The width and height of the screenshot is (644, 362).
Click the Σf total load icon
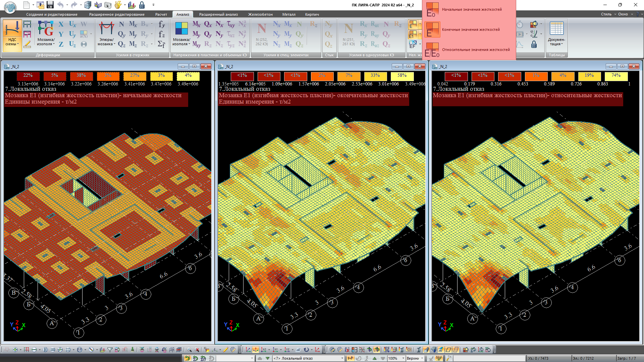click(161, 44)
